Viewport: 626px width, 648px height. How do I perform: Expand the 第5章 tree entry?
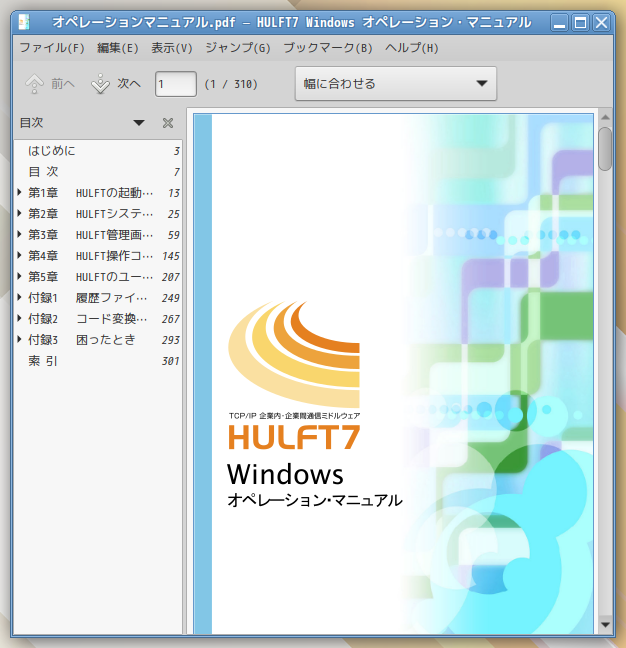coord(19,276)
